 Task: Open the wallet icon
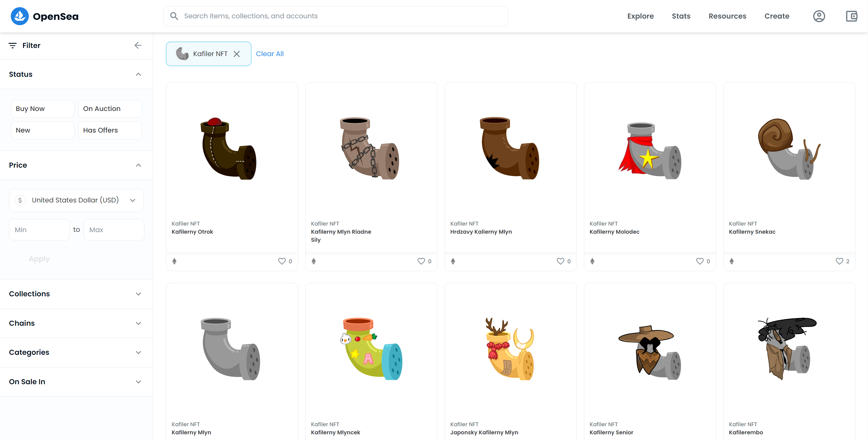[852, 16]
